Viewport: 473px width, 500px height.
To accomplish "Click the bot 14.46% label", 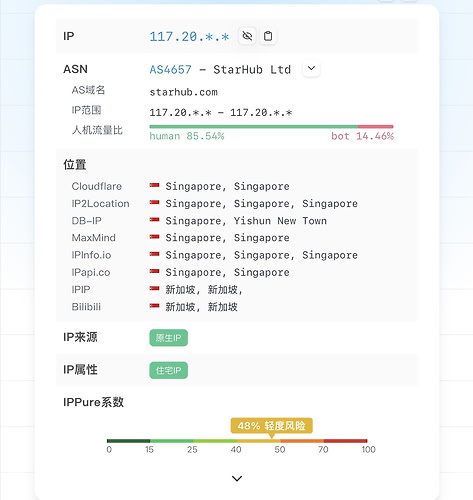I will click(362, 136).
